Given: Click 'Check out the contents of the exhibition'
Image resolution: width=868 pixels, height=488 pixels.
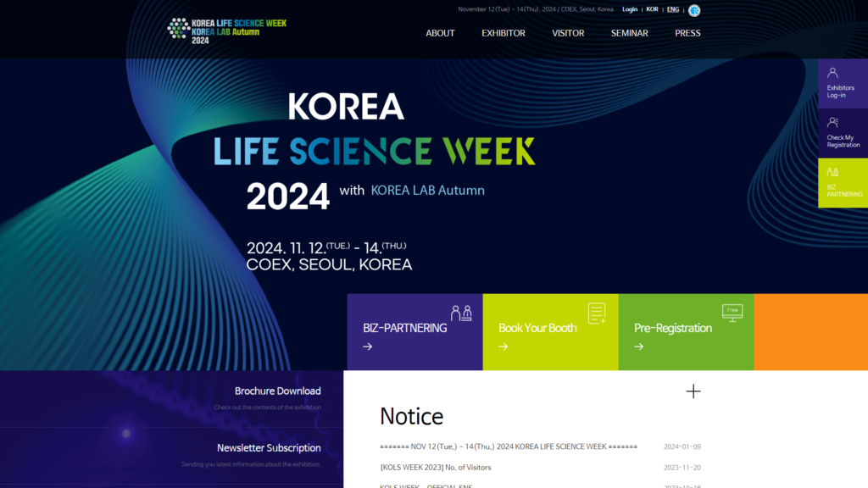Looking at the screenshot, I should point(267,408).
